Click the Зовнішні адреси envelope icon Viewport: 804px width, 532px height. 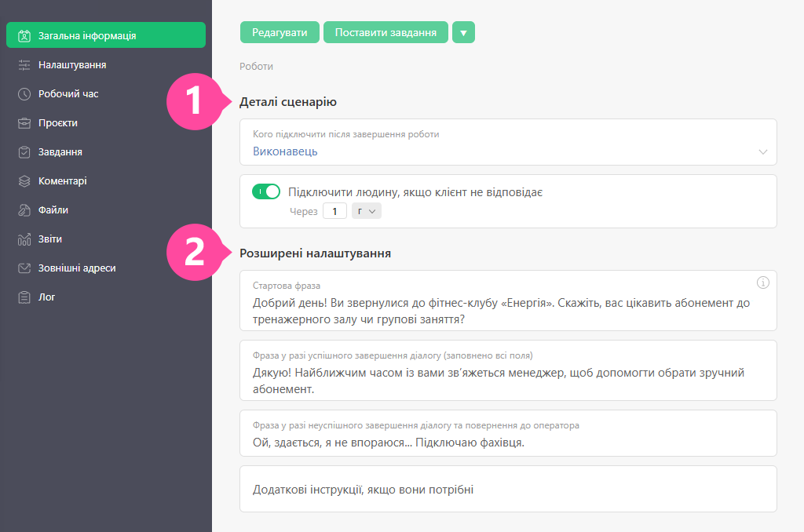24,268
